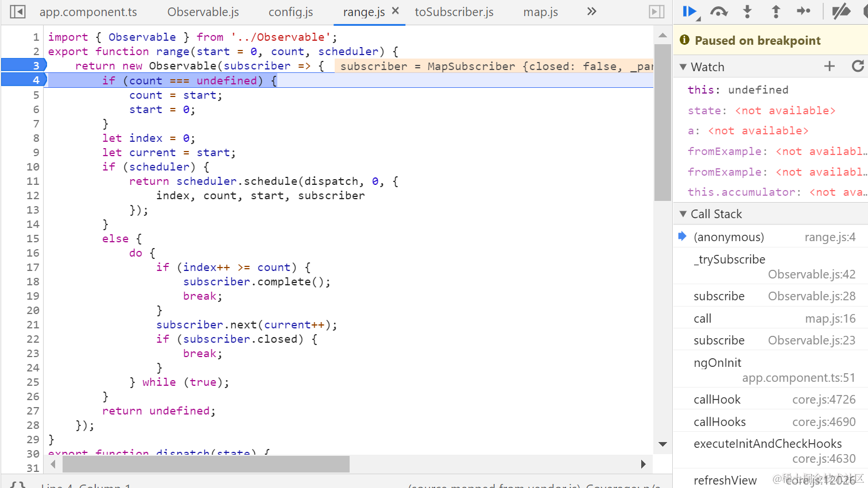This screenshot has height=488, width=868.
Task: Toggle the file navigator sidebar icon
Action: (18, 11)
